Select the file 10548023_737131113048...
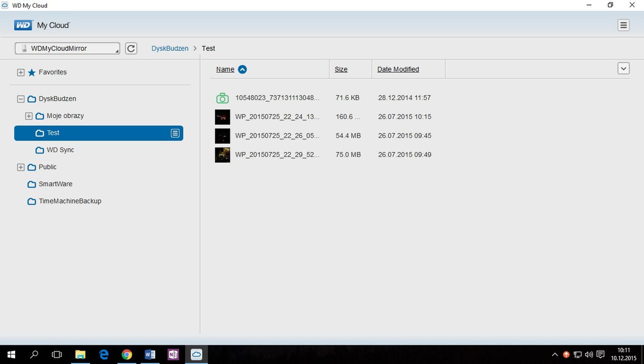Screen dimensions: 644x364 pyautogui.click(x=278, y=98)
